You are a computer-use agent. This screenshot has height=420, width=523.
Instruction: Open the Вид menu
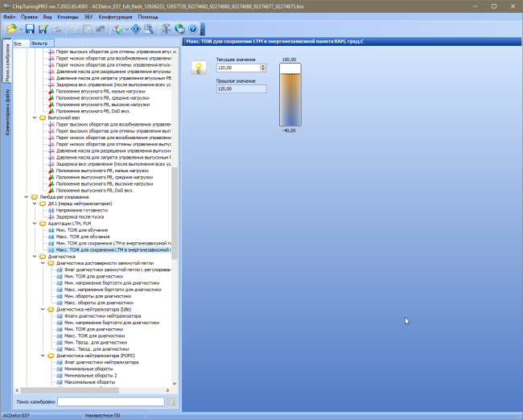[47, 17]
